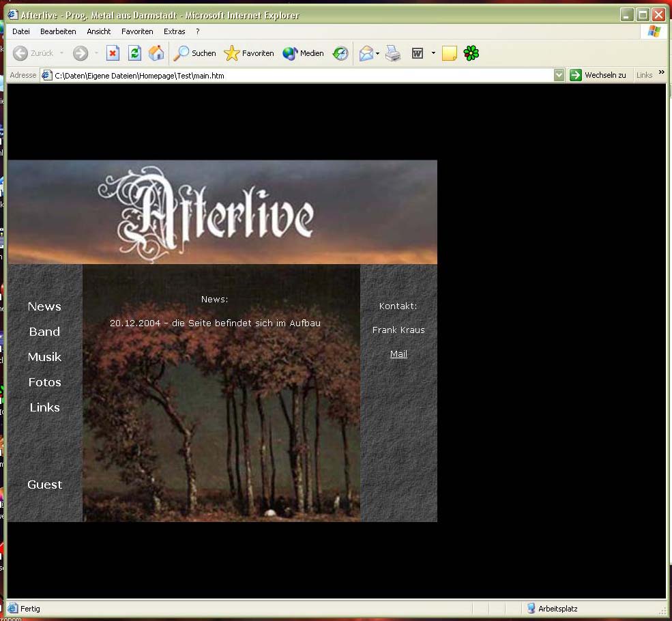Click into the Adresse input field
Image resolution: width=672 pixels, height=621 pixels.
tap(300, 75)
